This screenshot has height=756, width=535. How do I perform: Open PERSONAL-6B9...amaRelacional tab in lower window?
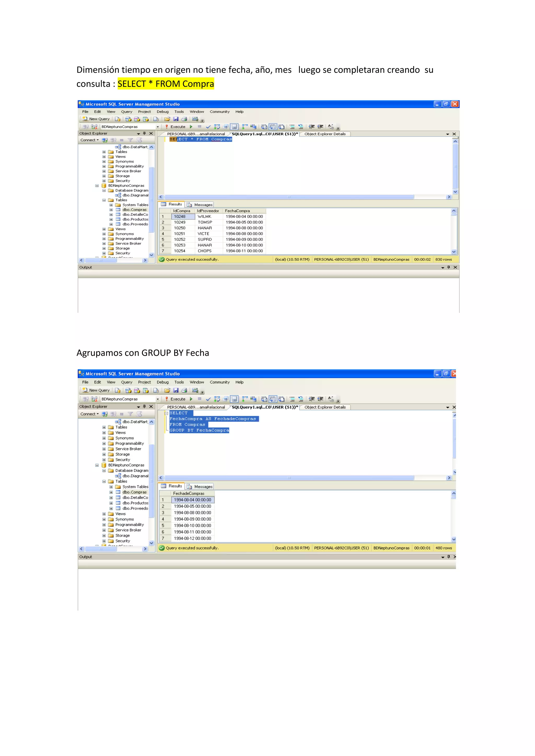[196, 407]
